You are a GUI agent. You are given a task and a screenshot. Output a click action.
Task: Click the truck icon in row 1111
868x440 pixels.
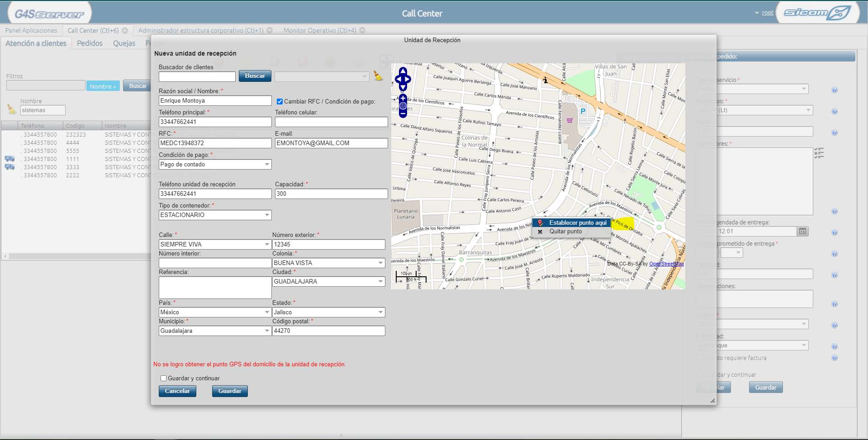[9, 159]
